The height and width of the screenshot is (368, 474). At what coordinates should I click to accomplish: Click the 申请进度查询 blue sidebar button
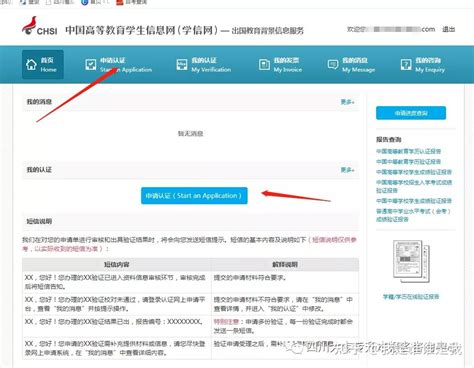tap(411, 113)
